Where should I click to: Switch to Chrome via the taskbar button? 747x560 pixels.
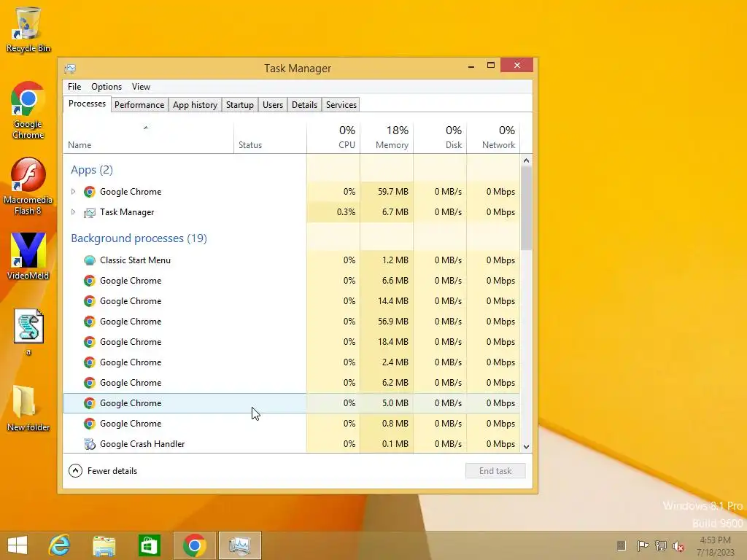tap(194, 545)
